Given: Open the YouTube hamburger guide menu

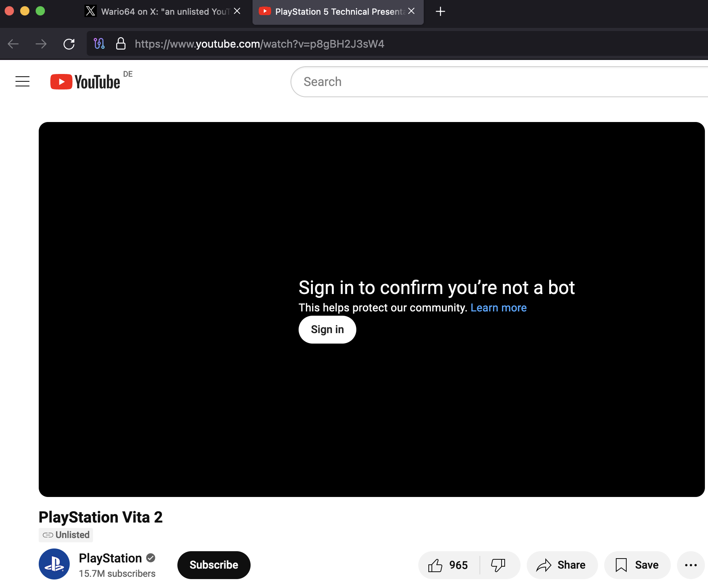Looking at the screenshot, I should click(x=22, y=81).
